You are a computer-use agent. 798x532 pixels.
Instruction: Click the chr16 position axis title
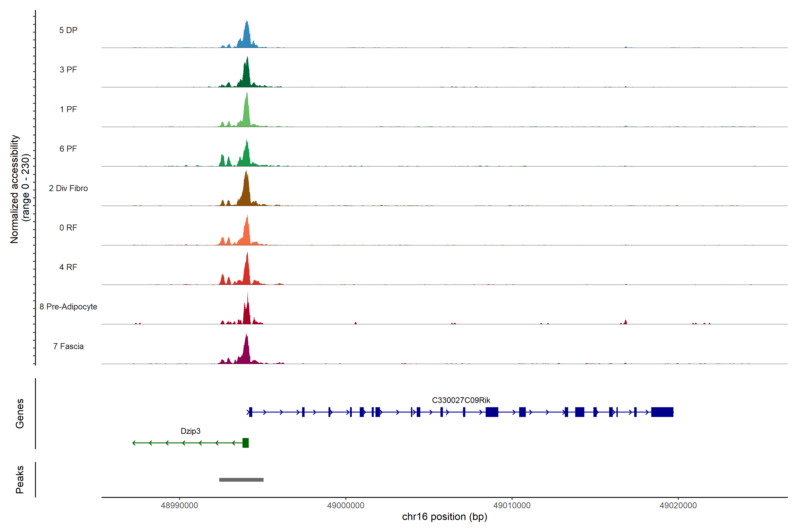(x=444, y=517)
